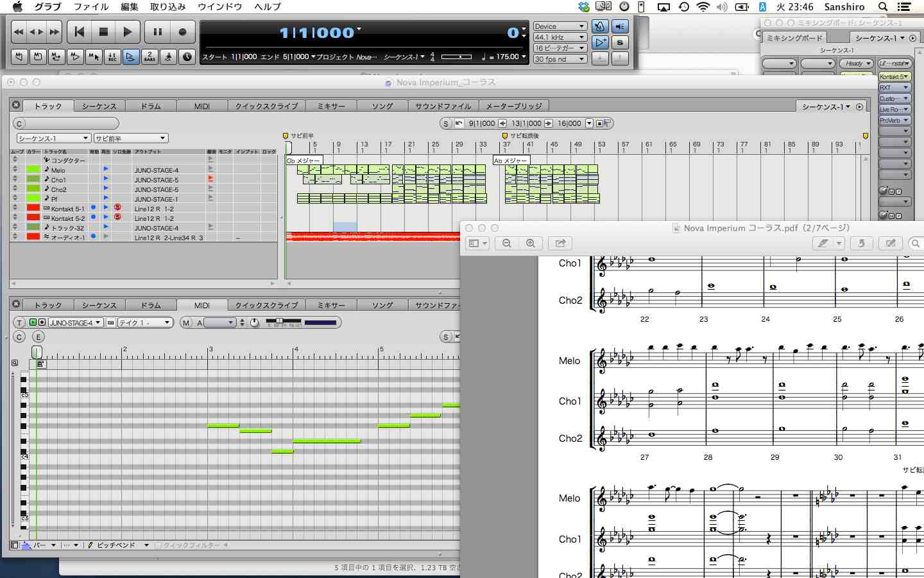Toggle record-enable on the Cho1 track
The image size is (924, 578).
(210, 179)
